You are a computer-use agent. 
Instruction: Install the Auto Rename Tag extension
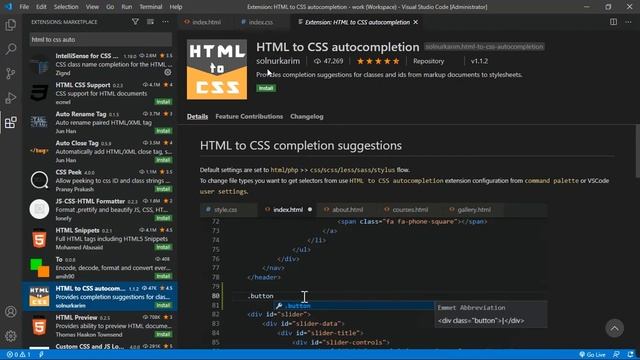tap(163, 131)
